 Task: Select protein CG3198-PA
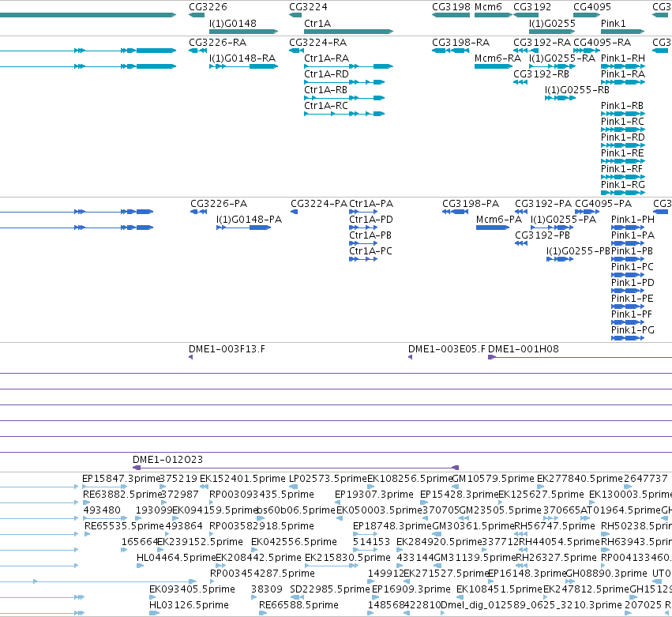click(x=471, y=204)
